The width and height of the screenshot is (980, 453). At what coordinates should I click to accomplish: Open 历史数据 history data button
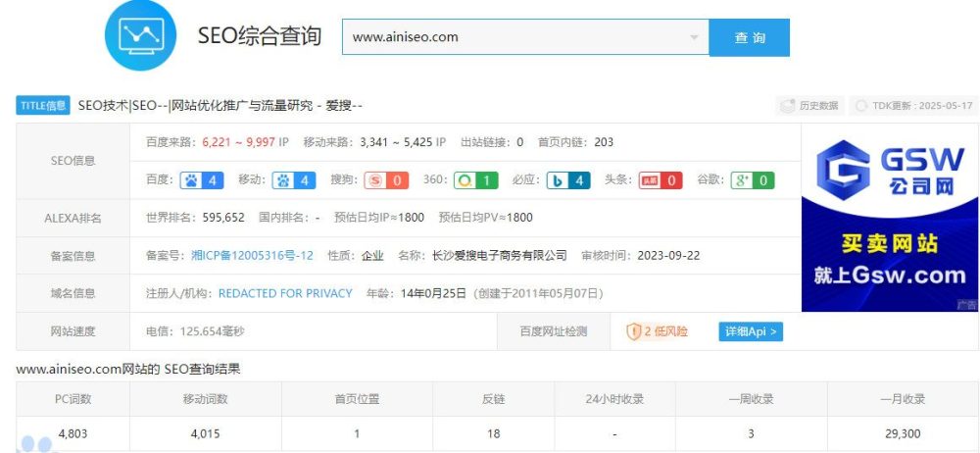810,106
